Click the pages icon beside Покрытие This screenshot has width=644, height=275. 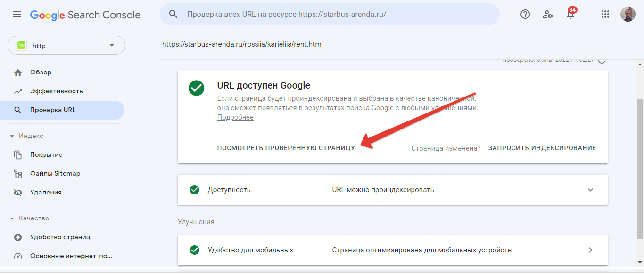point(18,155)
